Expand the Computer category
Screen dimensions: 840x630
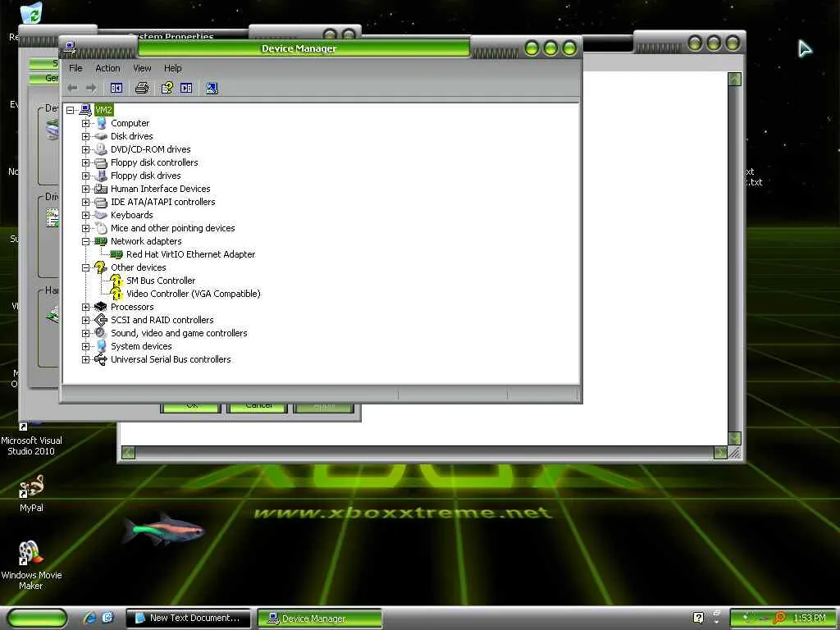click(85, 123)
